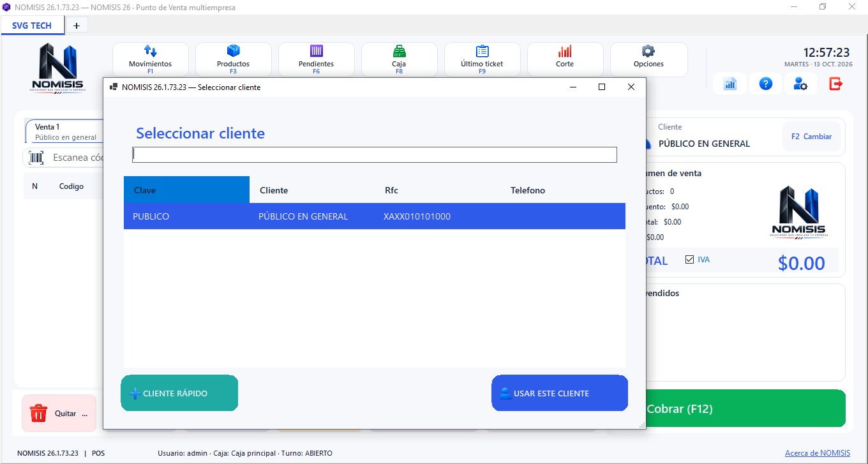Viewport: 868px width, 464px height.
Task: Maximize the Seleccionar cliente dialog
Action: [x=602, y=87]
